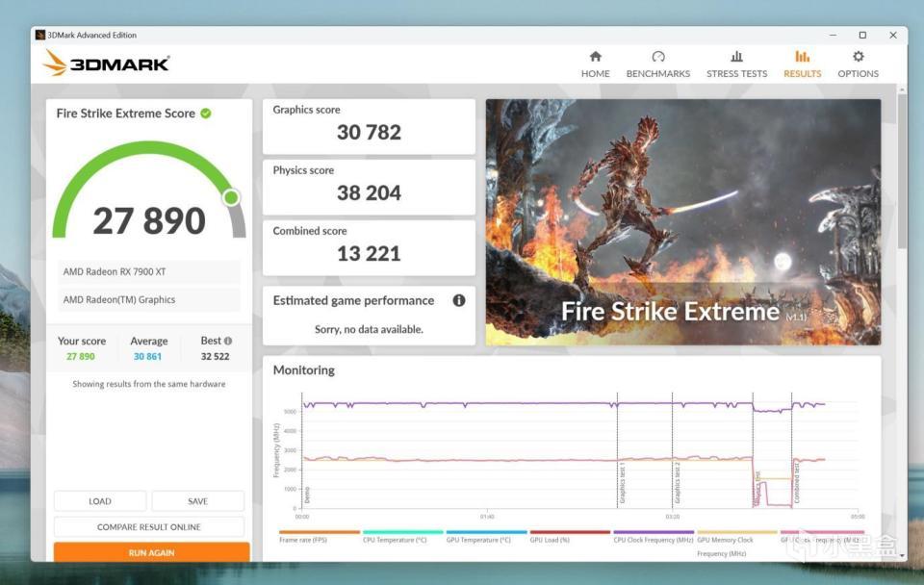Screen dimensions: 924x585
Task: Click the 3DMark logo
Action: [107, 64]
